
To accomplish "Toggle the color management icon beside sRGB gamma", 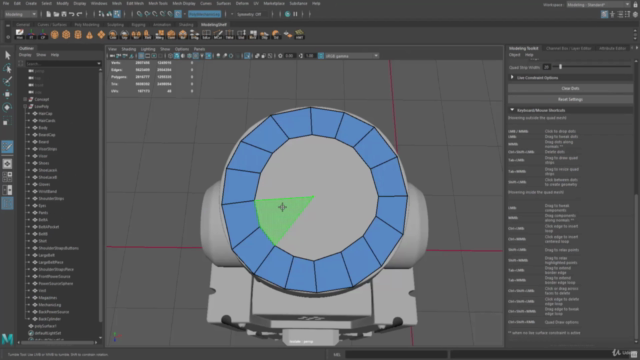I will 321,56.
